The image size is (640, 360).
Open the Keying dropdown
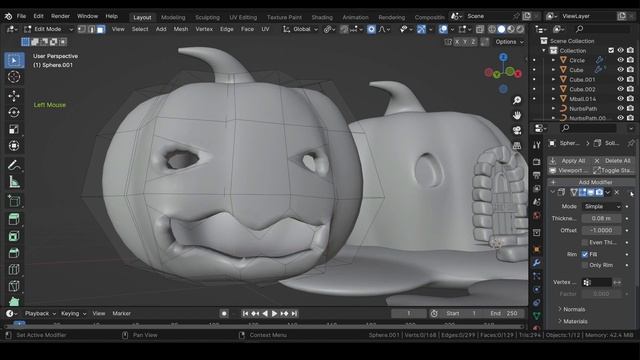[x=73, y=313]
